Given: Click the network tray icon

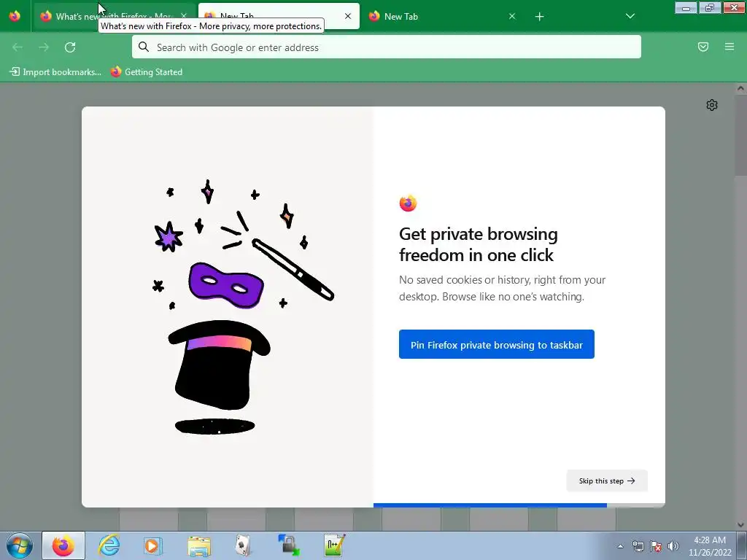Looking at the screenshot, I should point(638,547).
